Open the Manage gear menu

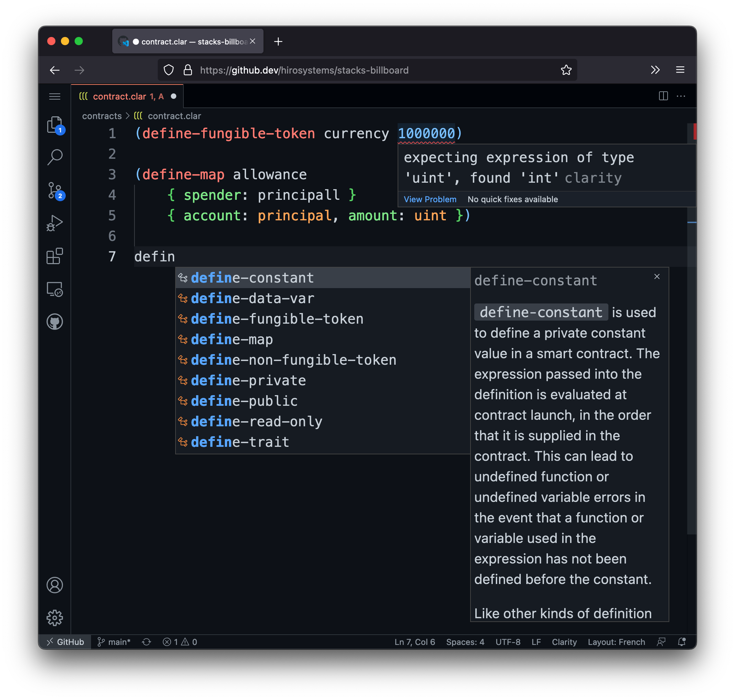(x=54, y=618)
